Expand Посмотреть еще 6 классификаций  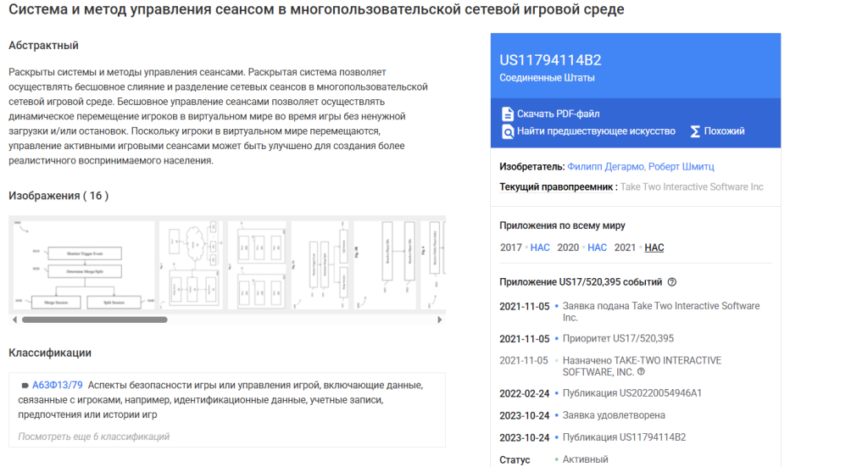[94, 436]
